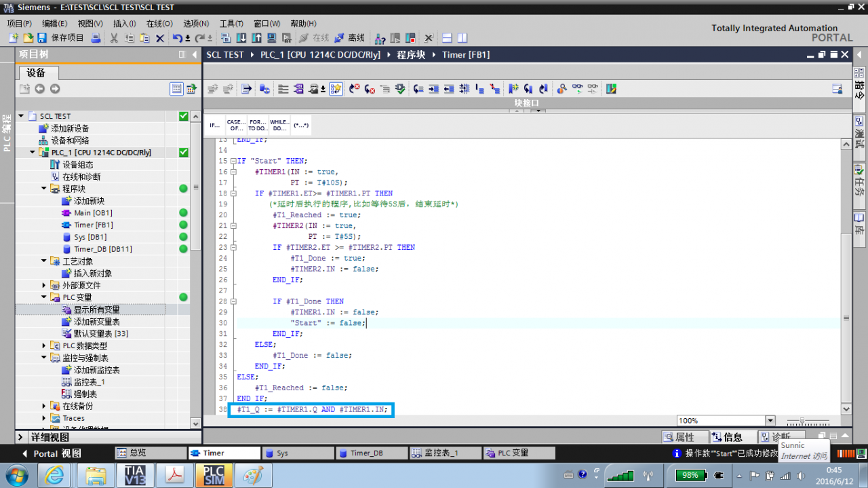Expand the PLC 数据类型 folder
Viewport: 868px width, 488px height.
(44, 345)
